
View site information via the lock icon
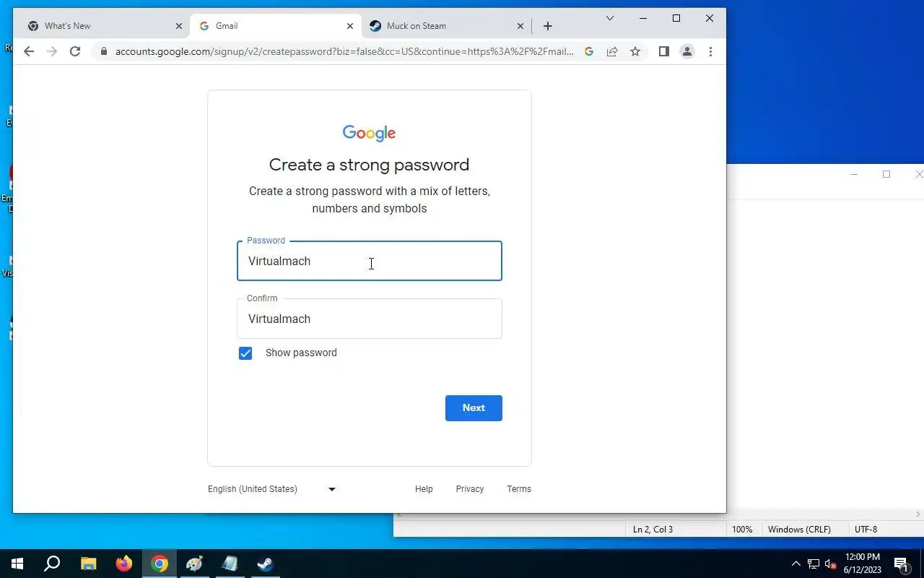tap(104, 51)
